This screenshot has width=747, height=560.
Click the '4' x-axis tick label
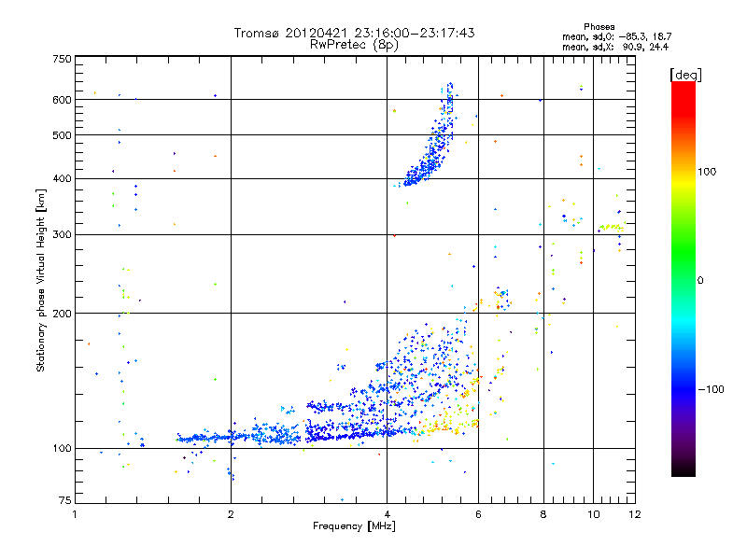click(387, 514)
